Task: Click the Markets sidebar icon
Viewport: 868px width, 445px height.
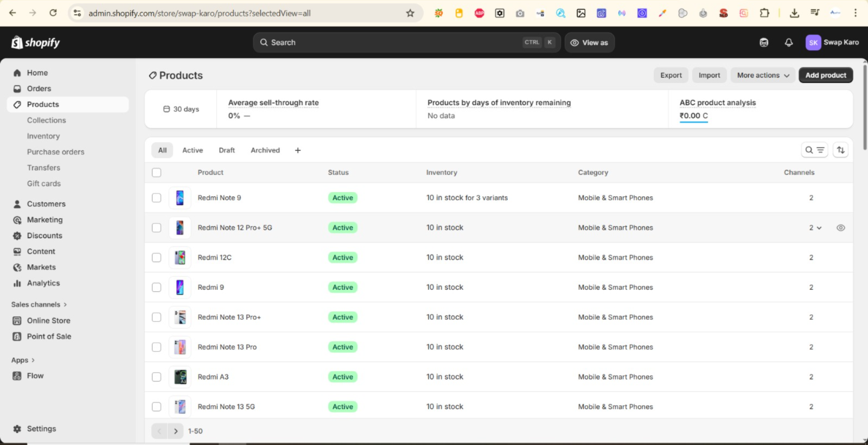Action: point(17,267)
